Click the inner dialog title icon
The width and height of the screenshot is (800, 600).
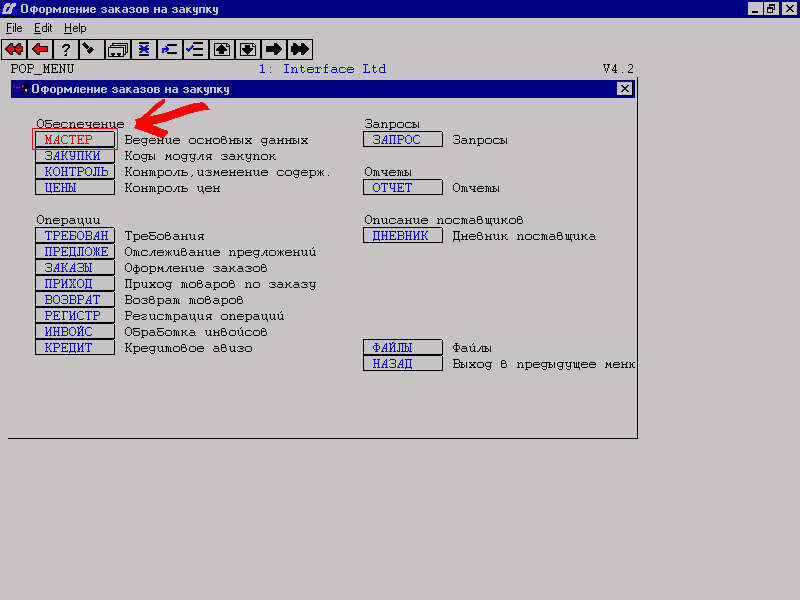click(20, 89)
